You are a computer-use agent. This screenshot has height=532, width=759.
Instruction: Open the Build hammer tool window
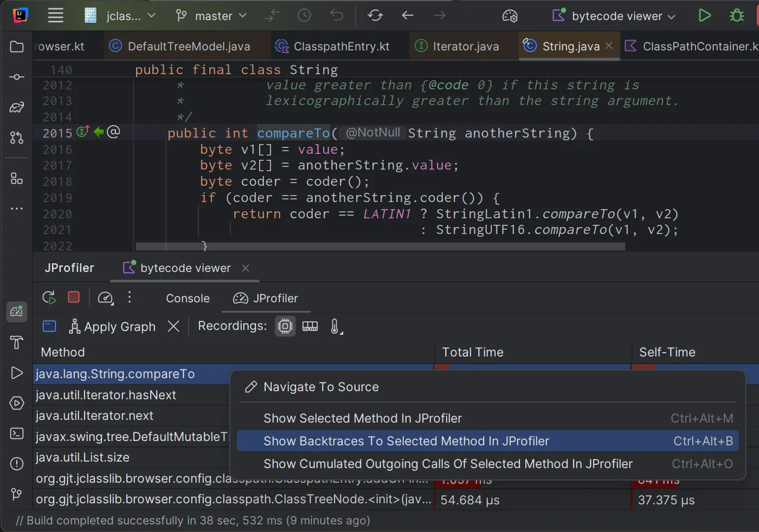click(17, 342)
